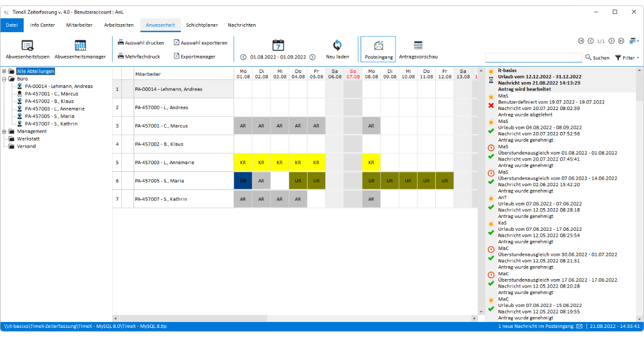644x337 pixels.
Task: Collapse the Büro tree node
Action: coord(4,78)
